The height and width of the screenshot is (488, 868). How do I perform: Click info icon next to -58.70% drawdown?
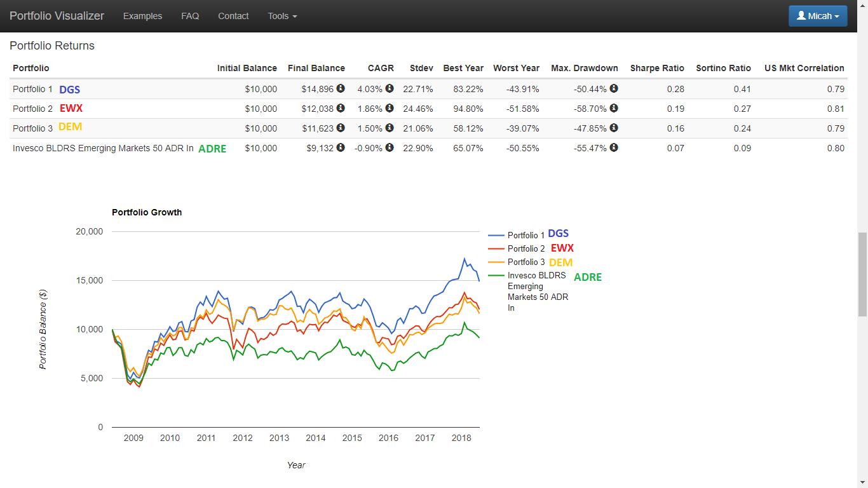pos(614,108)
